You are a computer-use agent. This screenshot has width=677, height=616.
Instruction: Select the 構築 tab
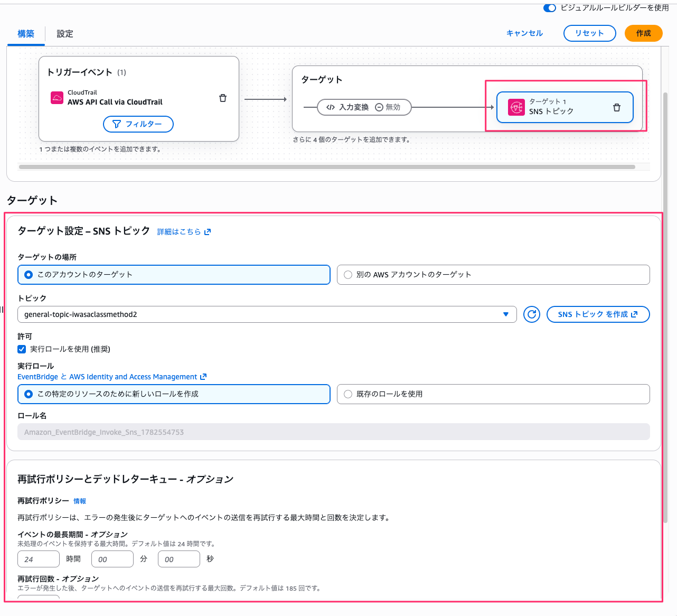[x=25, y=33]
